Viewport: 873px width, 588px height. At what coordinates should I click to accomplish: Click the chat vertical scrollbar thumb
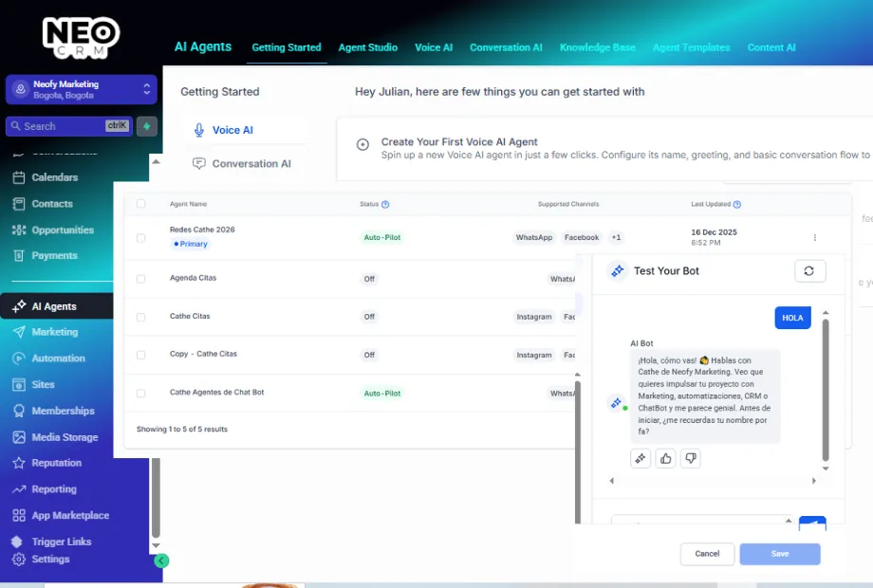826,390
